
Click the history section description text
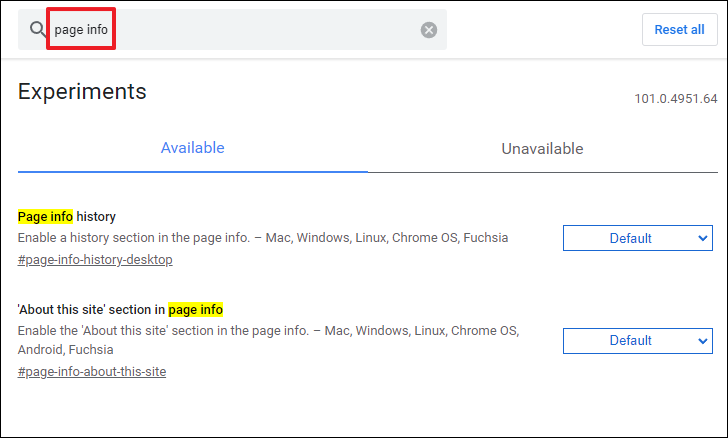[263, 237]
